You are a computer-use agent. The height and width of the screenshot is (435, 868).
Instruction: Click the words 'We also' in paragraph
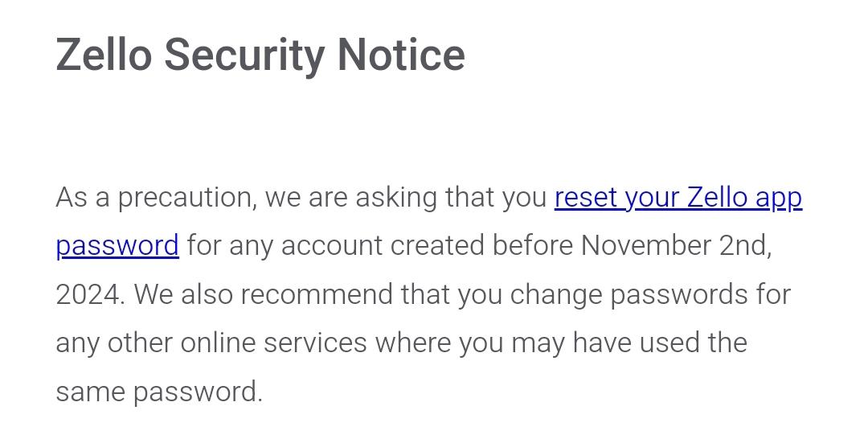(183, 294)
